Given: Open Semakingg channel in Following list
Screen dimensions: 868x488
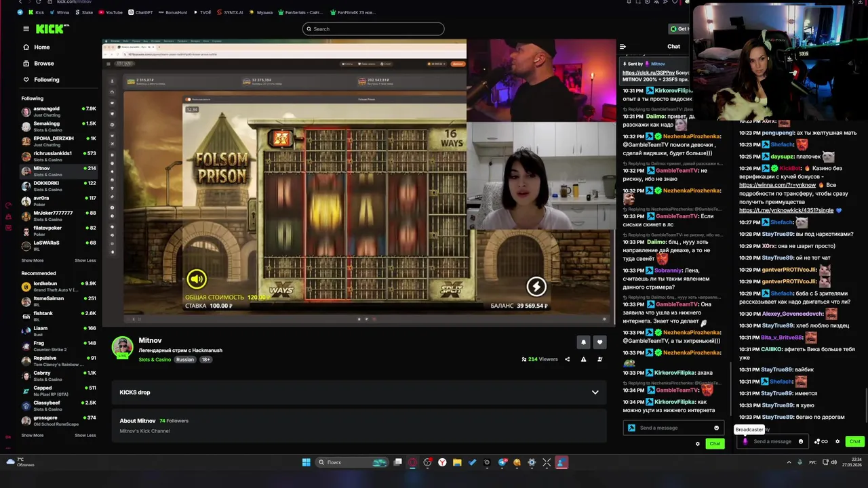Looking at the screenshot, I should click(59, 126).
